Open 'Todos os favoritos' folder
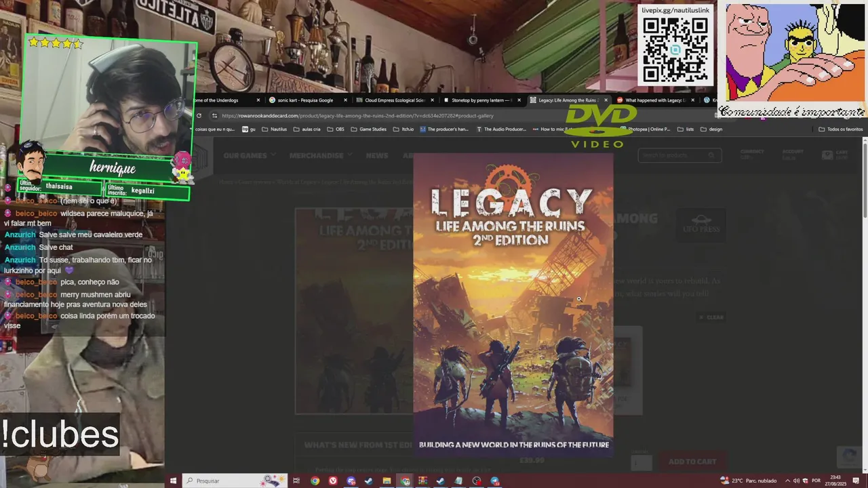Viewport: 868px width, 488px height. pyautogui.click(x=841, y=129)
